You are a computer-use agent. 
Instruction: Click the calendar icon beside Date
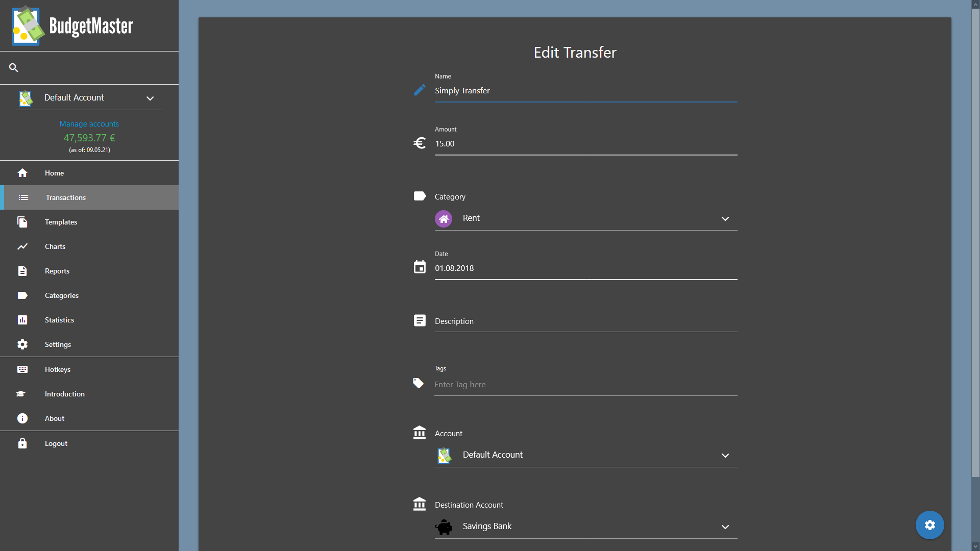(420, 267)
